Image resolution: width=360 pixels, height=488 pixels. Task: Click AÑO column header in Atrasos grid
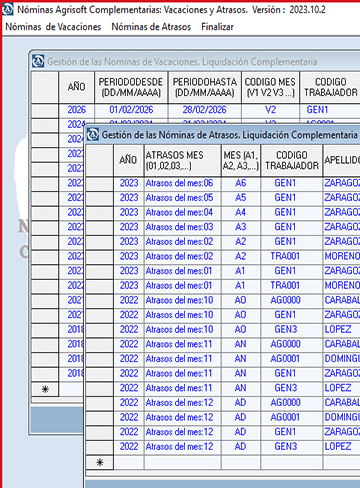pos(128,160)
